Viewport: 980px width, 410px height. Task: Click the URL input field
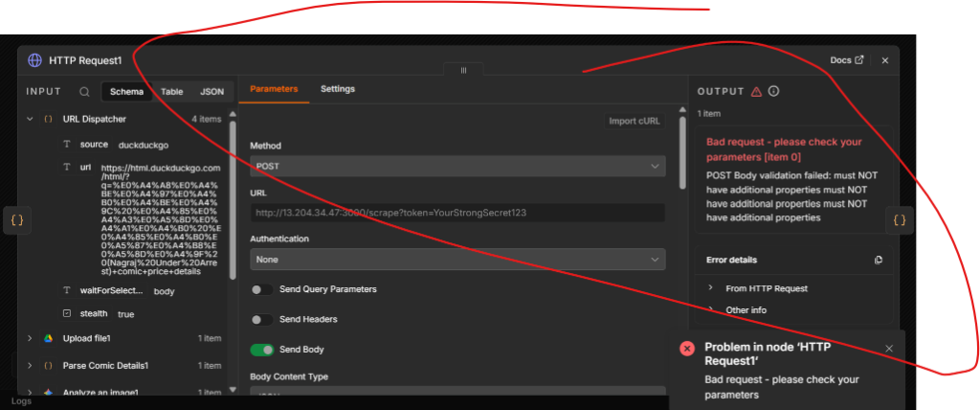coord(457,213)
